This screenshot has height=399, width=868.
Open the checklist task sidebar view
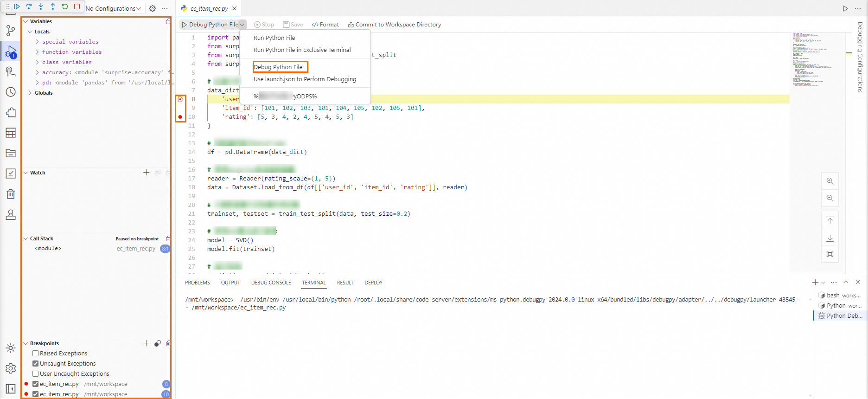pyautogui.click(x=11, y=174)
